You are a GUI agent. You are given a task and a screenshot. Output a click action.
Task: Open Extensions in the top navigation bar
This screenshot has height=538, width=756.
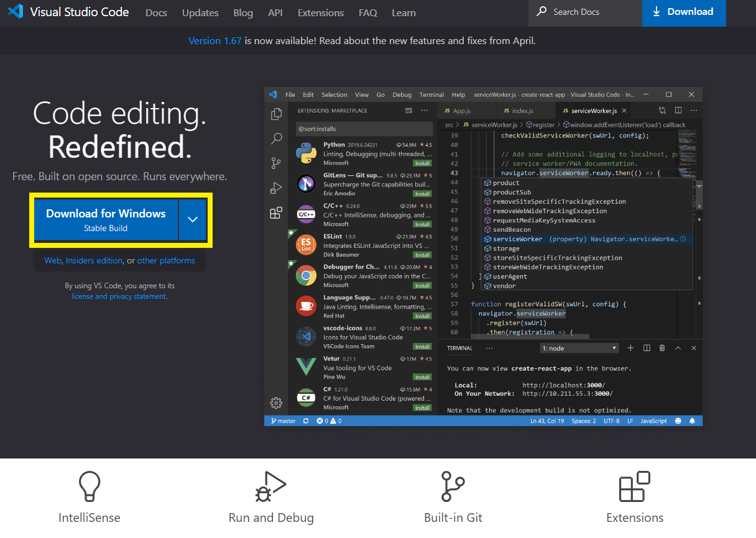click(321, 12)
